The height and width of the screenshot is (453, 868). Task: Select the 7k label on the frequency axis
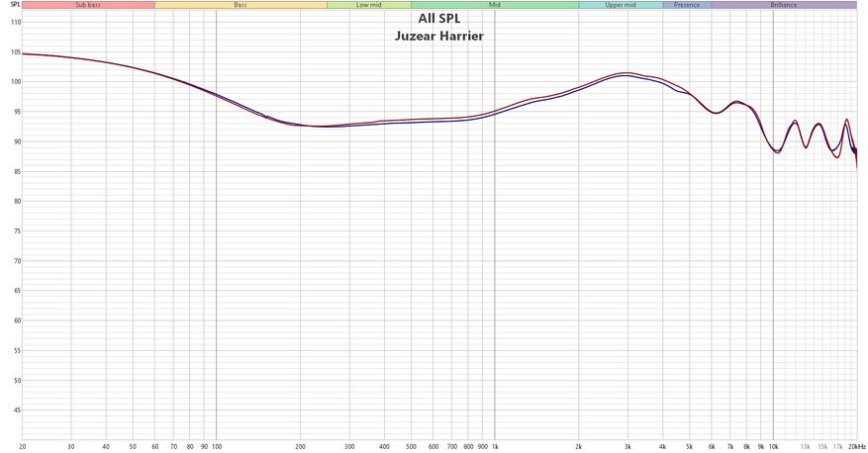pos(730,446)
